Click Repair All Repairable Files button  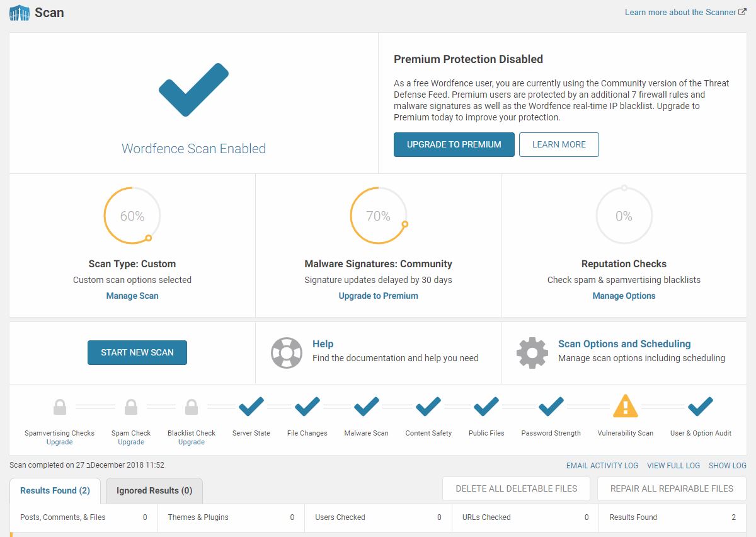click(x=672, y=488)
